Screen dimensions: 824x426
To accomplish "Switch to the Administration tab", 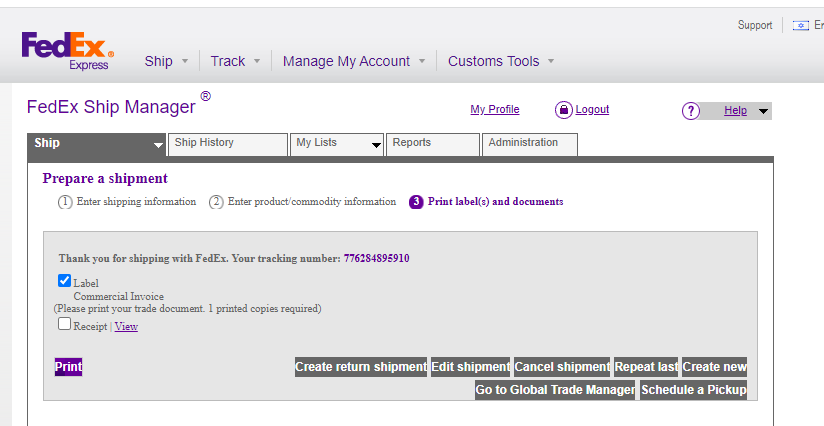I will point(530,144).
